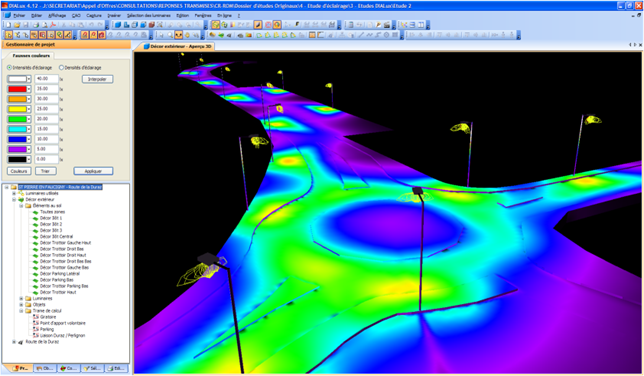Click the PDF export icon
The height and width of the screenshot is (376, 644).
tap(53, 25)
